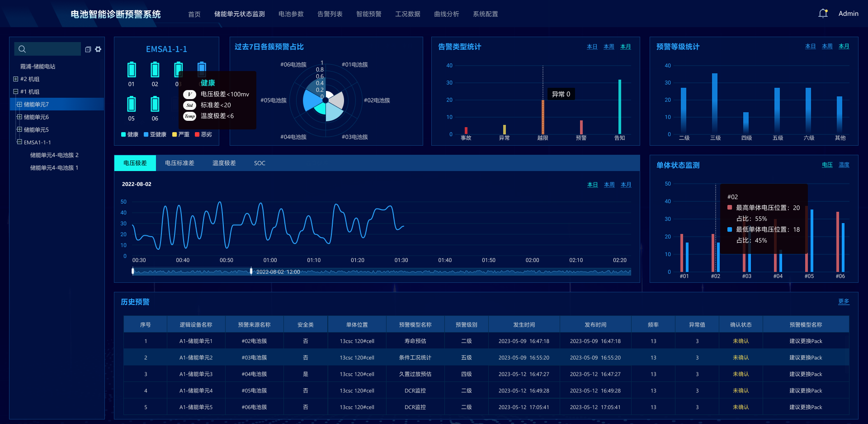Click the collapse-all icon beside search box
This screenshot has width=868, height=424.
click(x=88, y=49)
